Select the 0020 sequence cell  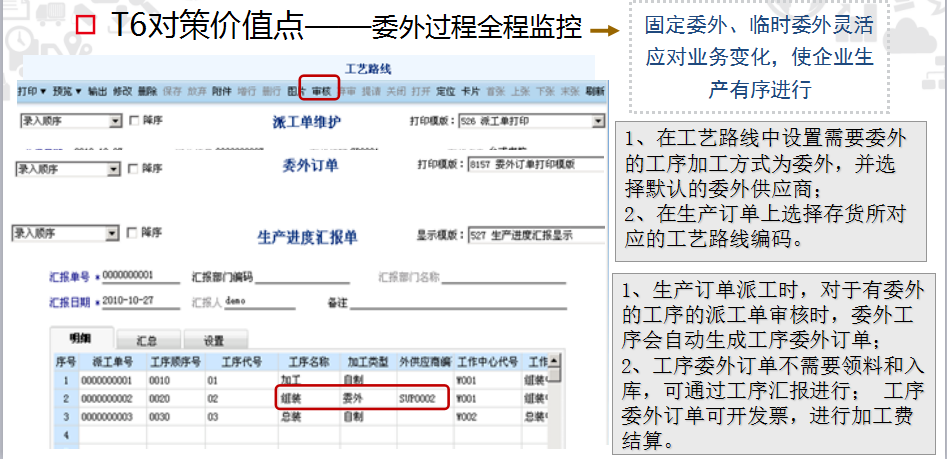[x=176, y=399]
